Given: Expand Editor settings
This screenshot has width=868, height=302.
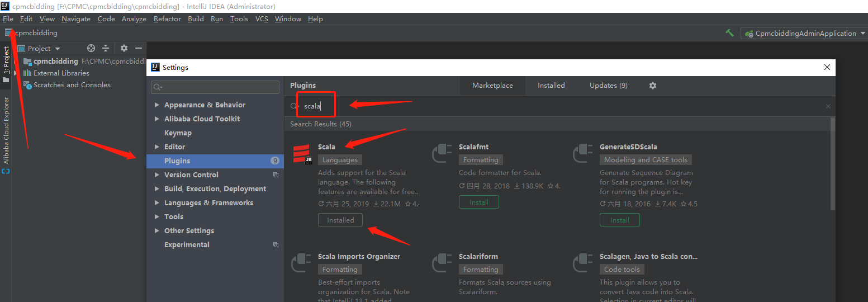Looking at the screenshot, I should pyautogui.click(x=157, y=147).
